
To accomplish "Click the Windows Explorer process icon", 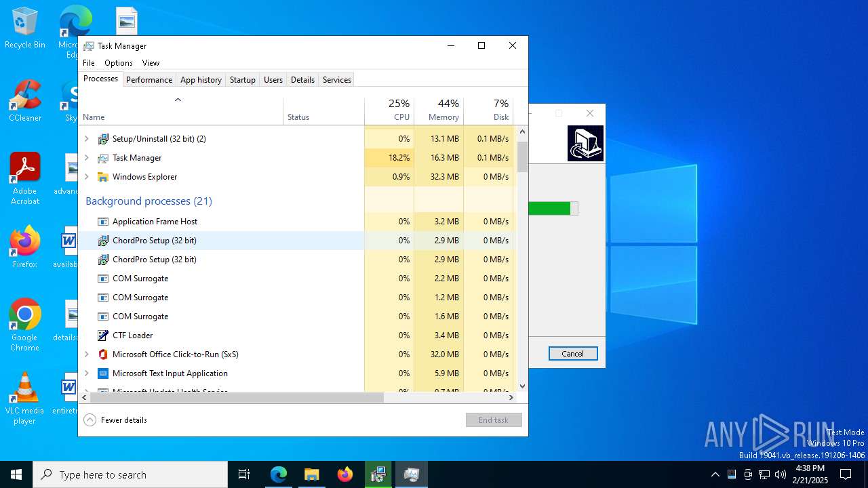I will click(x=103, y=177).
